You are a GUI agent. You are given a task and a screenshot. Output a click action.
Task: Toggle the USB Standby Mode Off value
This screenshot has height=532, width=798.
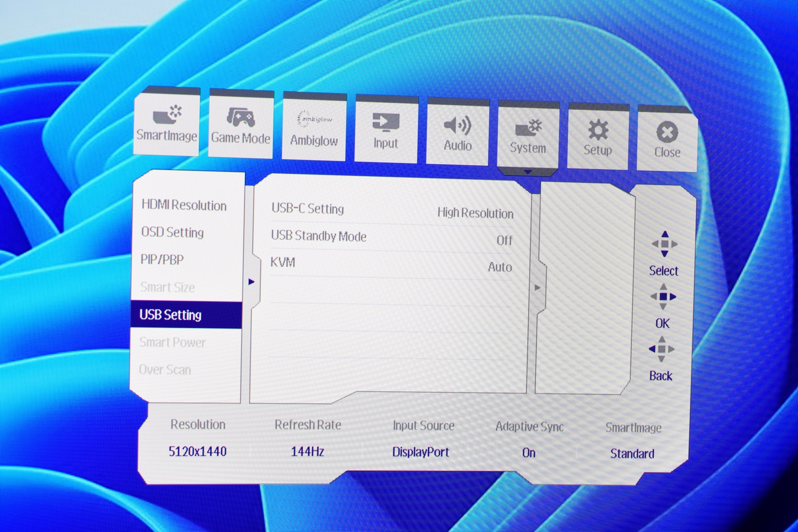pos(504,240)
